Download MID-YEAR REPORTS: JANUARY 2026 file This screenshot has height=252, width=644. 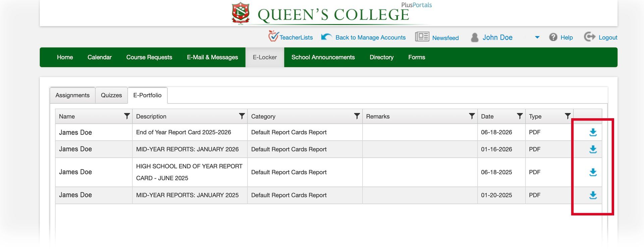(593, 149)
